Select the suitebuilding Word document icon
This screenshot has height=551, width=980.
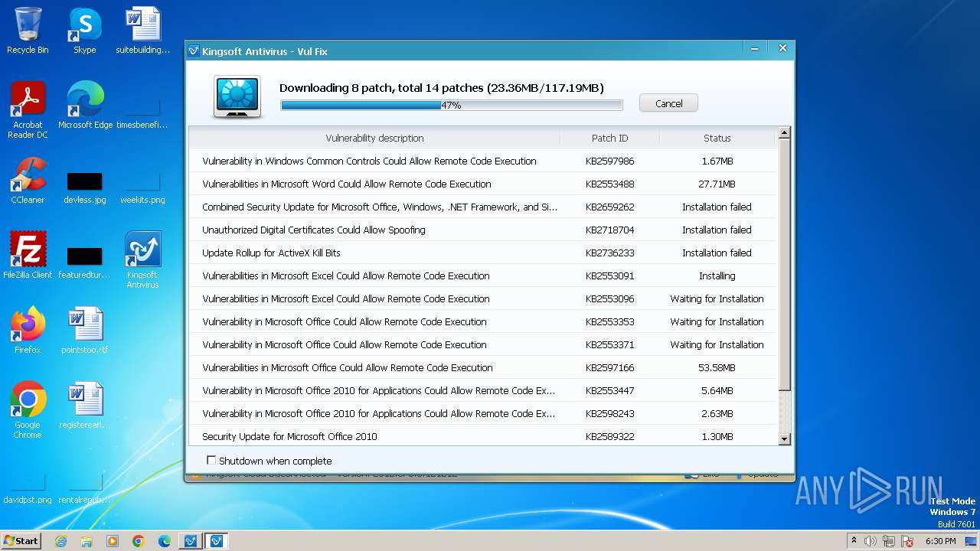143,31
